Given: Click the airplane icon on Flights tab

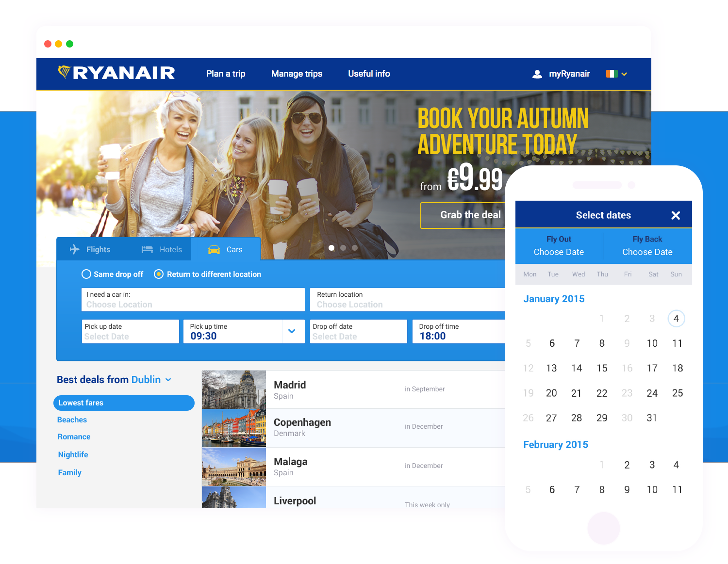Looking at the screenshot, I should point(74,249).
